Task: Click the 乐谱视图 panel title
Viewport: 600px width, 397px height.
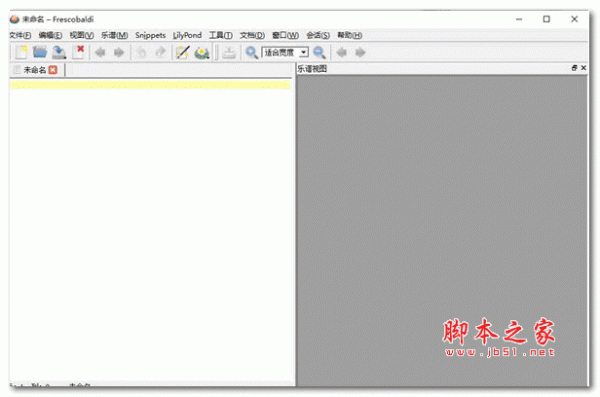Action: point(312,69)
